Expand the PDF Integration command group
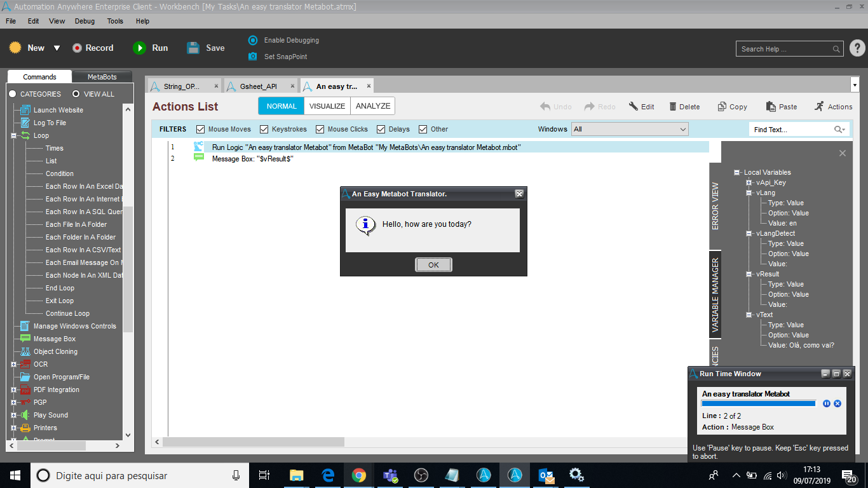 13,390
